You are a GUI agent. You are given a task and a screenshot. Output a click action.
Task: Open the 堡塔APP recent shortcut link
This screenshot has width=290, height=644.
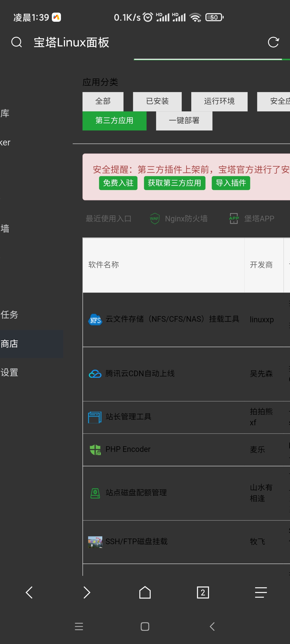click(x=259, y=219)
